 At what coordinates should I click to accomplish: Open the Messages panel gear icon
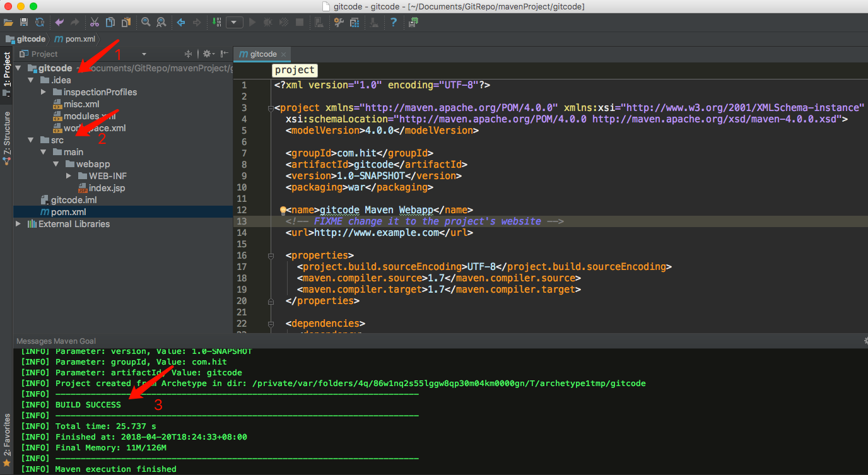[x=865, y=341]
